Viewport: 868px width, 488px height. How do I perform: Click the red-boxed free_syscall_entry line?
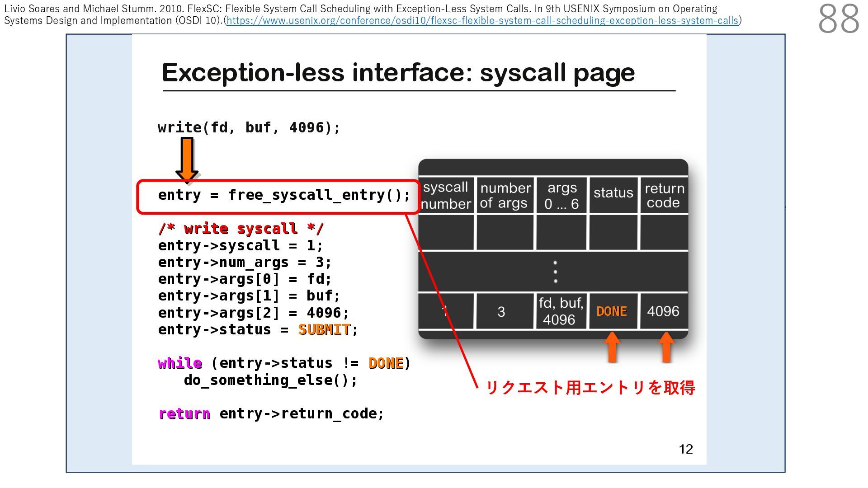pyautogui.click(x=283, y=195)
